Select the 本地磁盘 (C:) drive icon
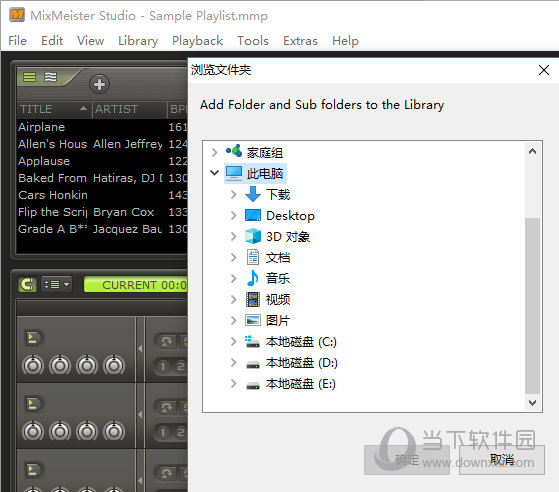Image resolution: width=559 pixels, height=492 pixels. (252, 342)
